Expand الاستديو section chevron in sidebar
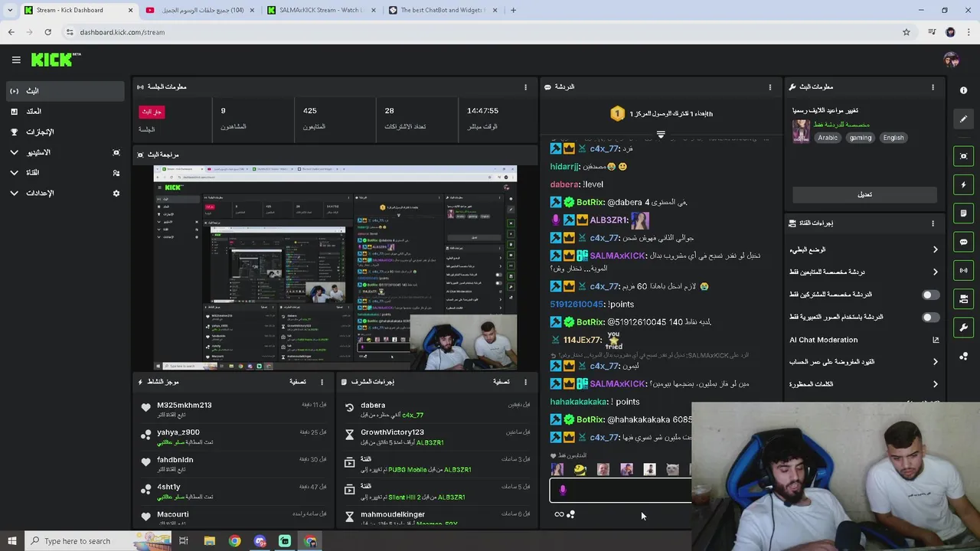The height and width of the screenshot is (551, 980). tap(14, 152)
